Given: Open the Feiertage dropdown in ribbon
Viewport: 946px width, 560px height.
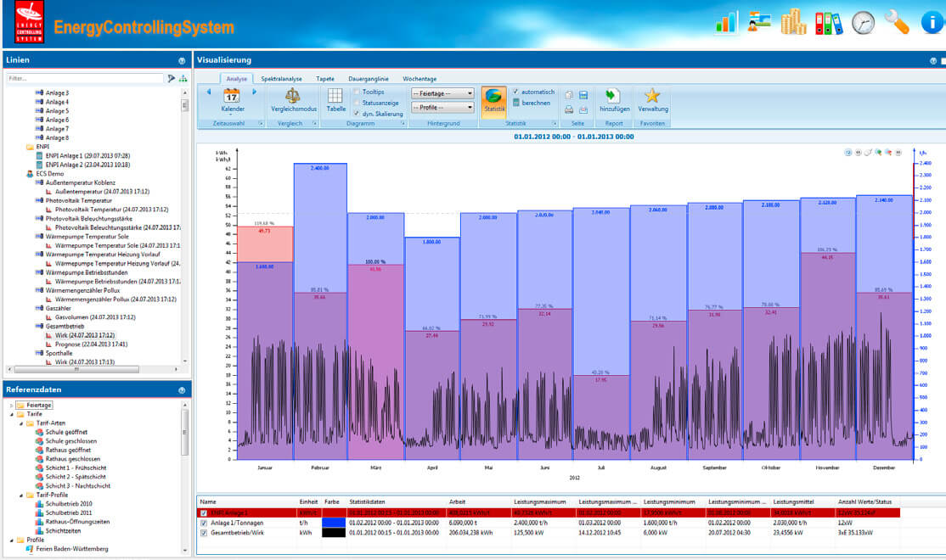Looking at the screenshot, I should (x=442, y=93).
